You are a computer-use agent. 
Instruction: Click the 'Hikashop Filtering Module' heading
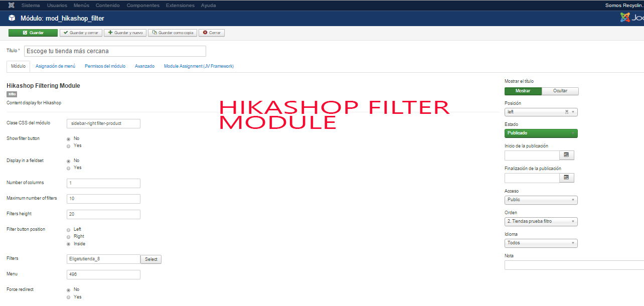point(43,86)
